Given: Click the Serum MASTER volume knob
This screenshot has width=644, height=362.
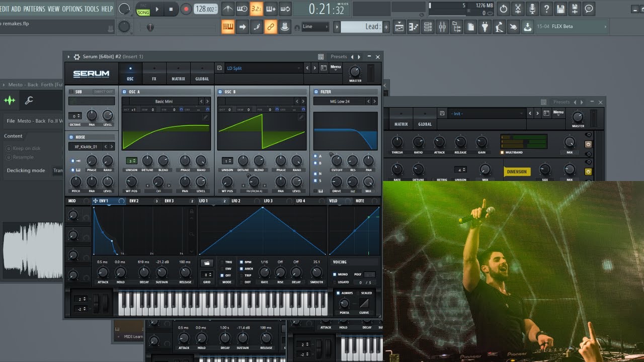Looking at the screenshot, I should [x=355, y=71].
